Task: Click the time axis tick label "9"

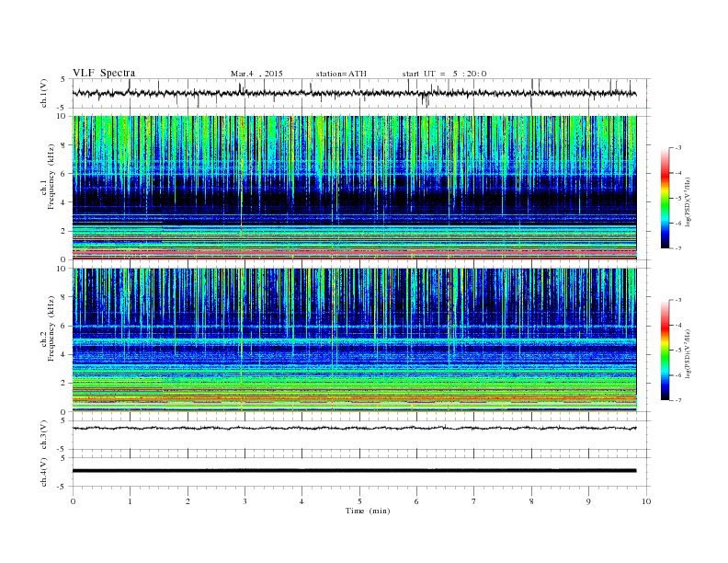Action: (x=588, y=501)
